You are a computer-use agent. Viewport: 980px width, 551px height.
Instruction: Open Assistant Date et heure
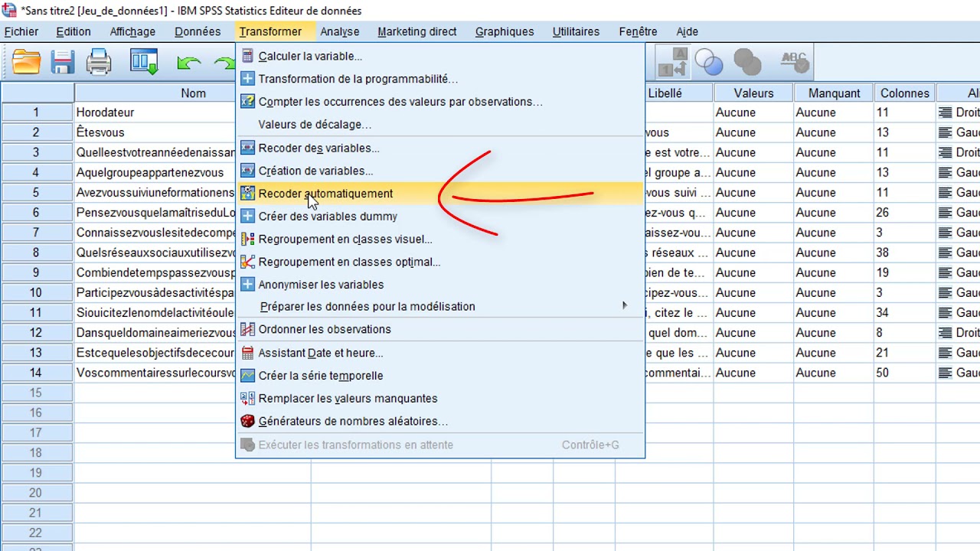point(439,353)
